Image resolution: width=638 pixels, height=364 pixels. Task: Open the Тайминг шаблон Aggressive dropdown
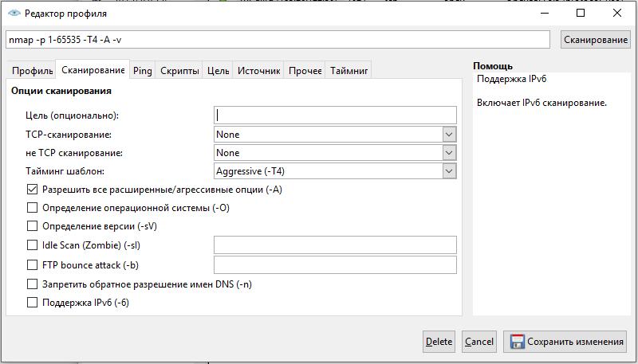pyautogui.click(x=335, y=171)
